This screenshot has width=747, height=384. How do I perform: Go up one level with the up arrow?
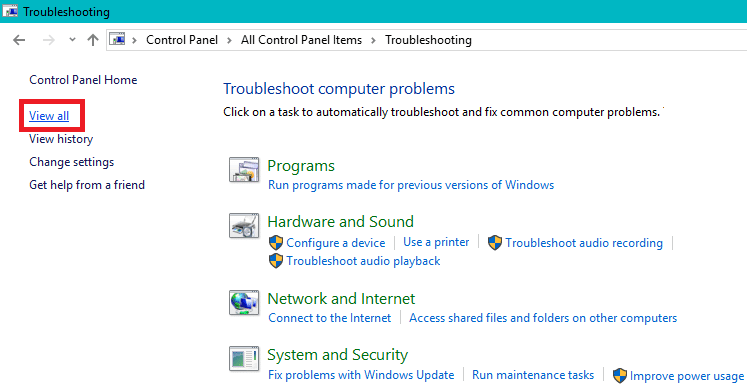[93, 40]
